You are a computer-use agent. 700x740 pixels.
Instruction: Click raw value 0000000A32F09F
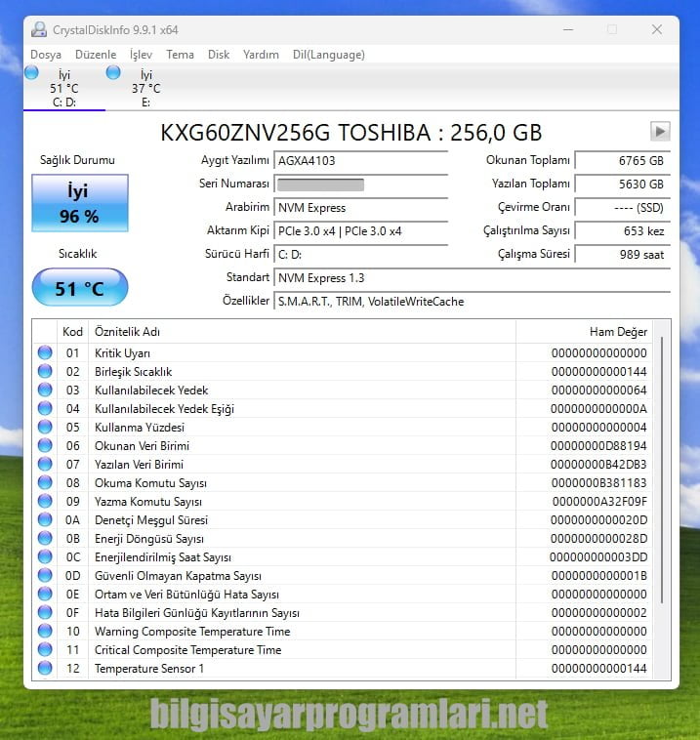599,502
